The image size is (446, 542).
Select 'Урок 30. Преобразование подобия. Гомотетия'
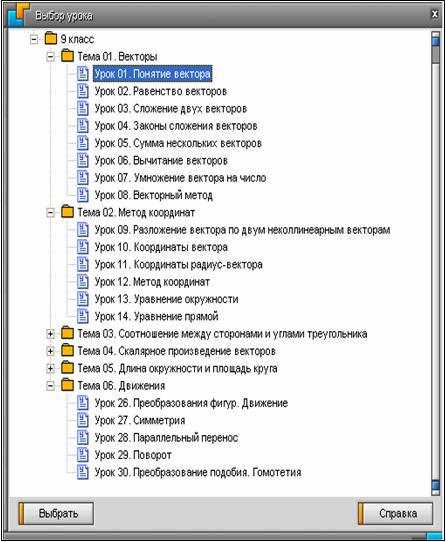click(198, 472)
